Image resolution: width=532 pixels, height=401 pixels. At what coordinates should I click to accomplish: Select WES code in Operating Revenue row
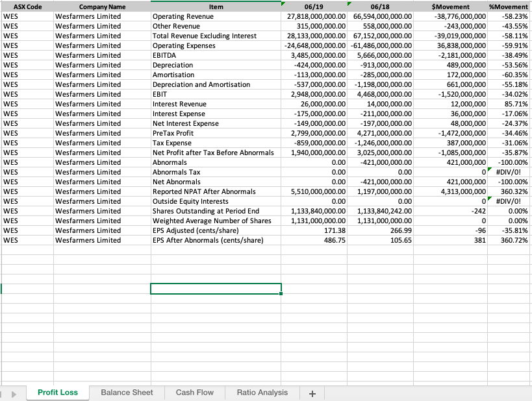click(x=27, y=17)
